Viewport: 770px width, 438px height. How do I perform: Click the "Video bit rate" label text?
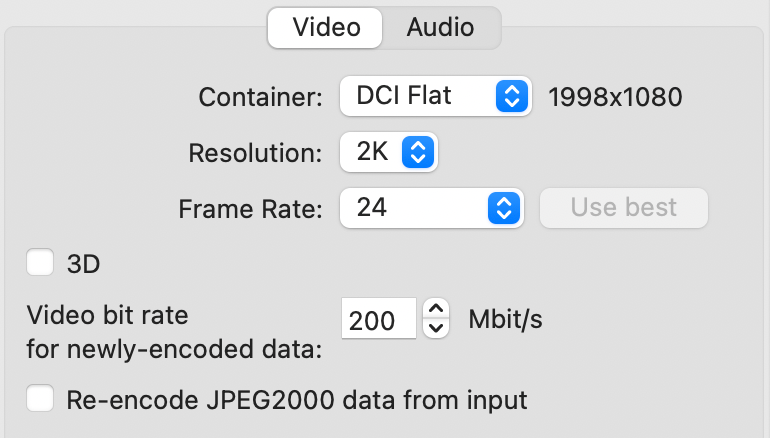(x=108, y=315)
